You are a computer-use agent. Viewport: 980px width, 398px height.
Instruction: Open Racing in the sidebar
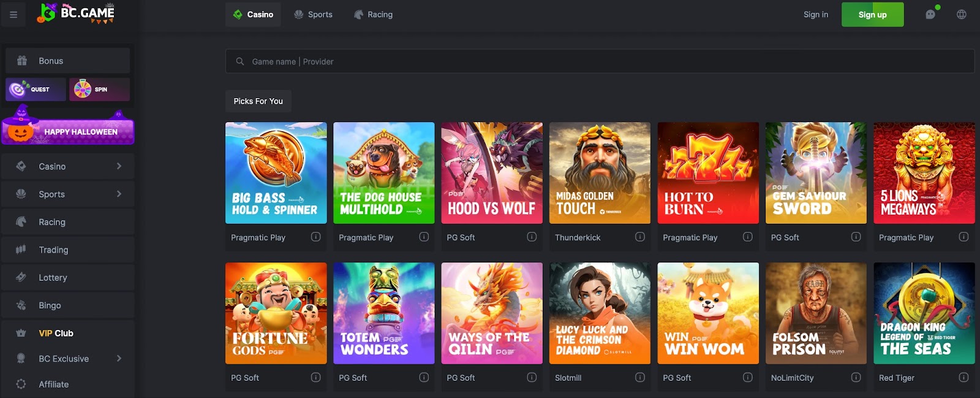coord(68,222)
